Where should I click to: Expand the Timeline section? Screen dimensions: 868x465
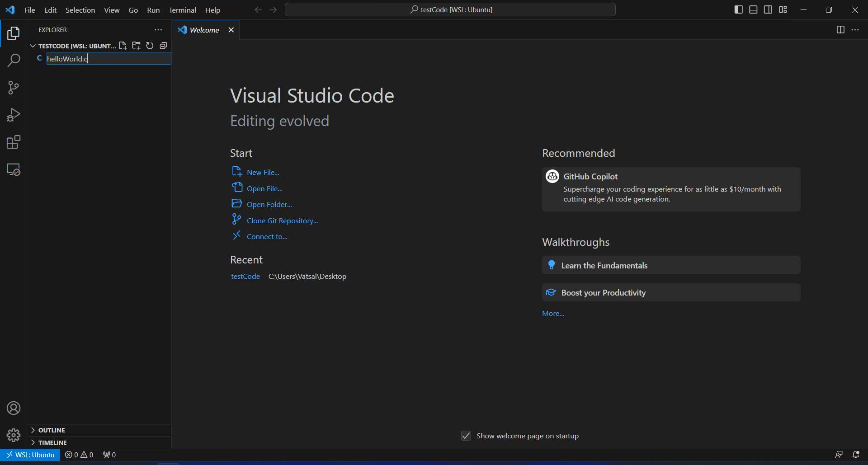coord(52,443)
